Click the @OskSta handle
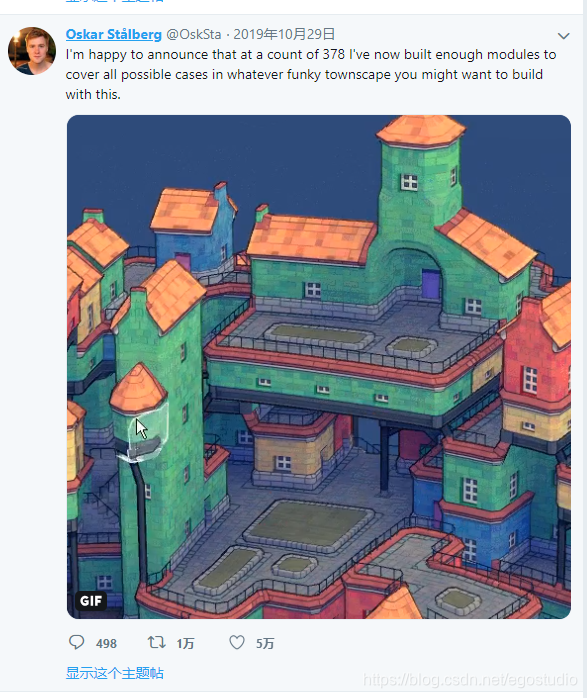Image resolution: width=587 pixels, height=698 pixels. [194, 34]
